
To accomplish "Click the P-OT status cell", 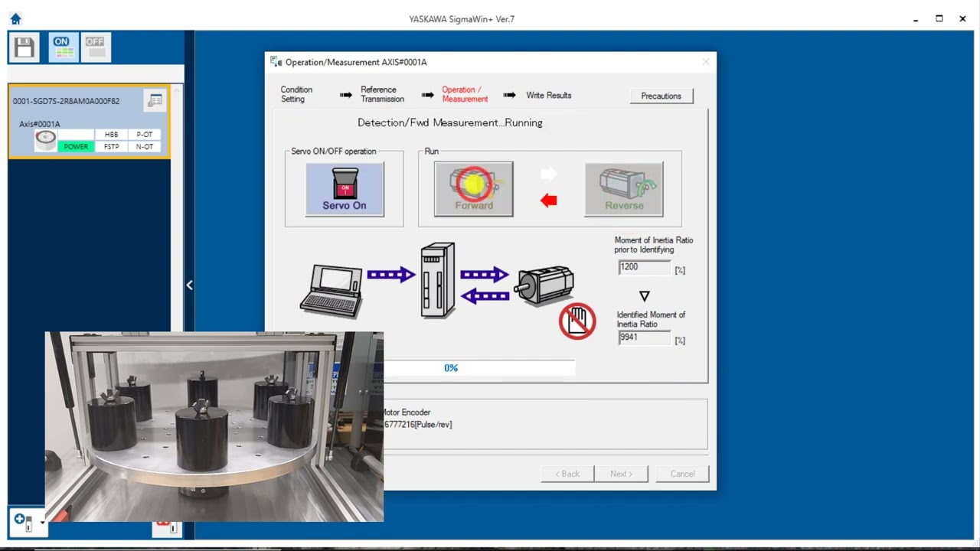I will coord(145,135).
